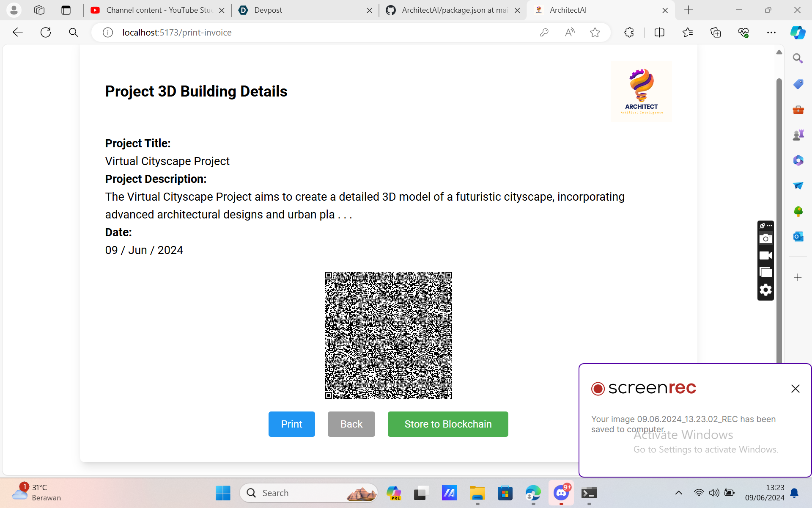Click Read aloud icon in address bar

click(570, 33)
